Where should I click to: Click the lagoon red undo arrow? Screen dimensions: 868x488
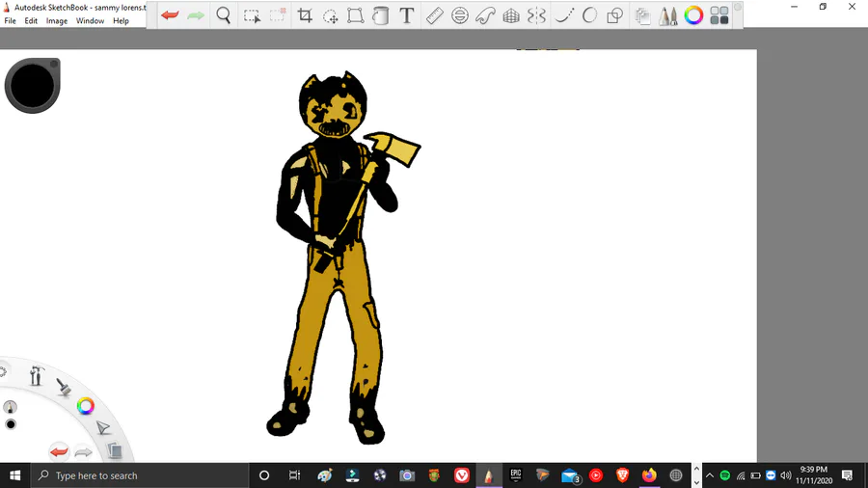click(x=59, y=452)
